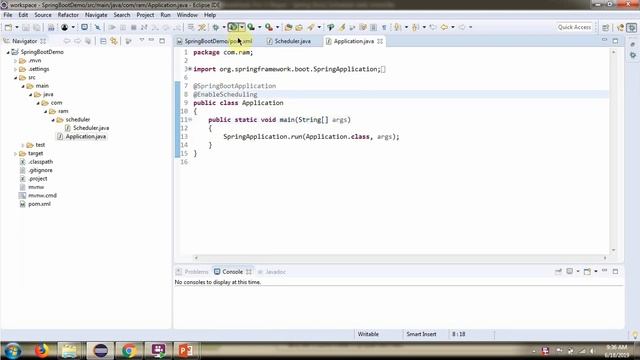This screenshot has width=640, height=360.
Task: Click the External Tools run icon
Action: pyautogui.click(x=269, y=27)
